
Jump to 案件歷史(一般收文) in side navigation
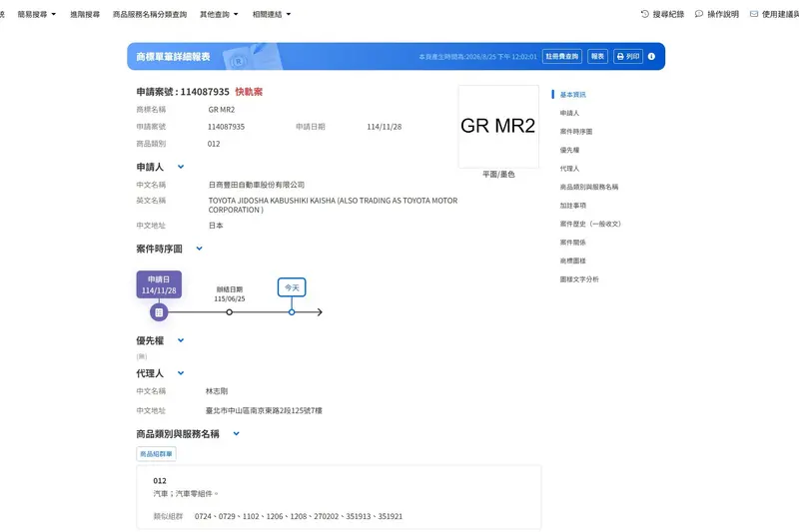click(x=590, y=224)
